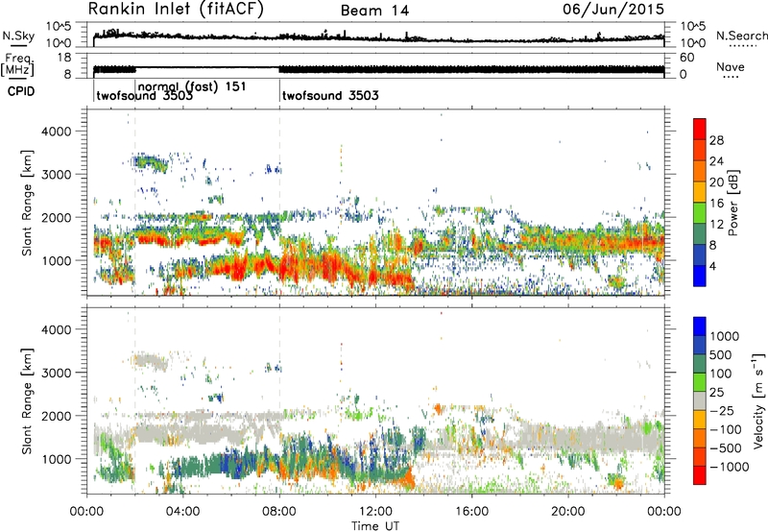This screenshot has width=768, height=532.
Task: Click the 'N.Sky' legend label
Action: [x=18, y=36]
